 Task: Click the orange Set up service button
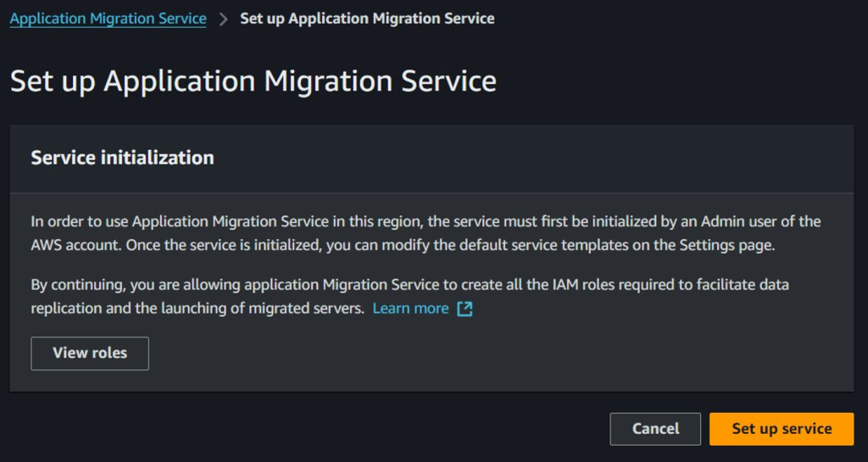(782, 429)
